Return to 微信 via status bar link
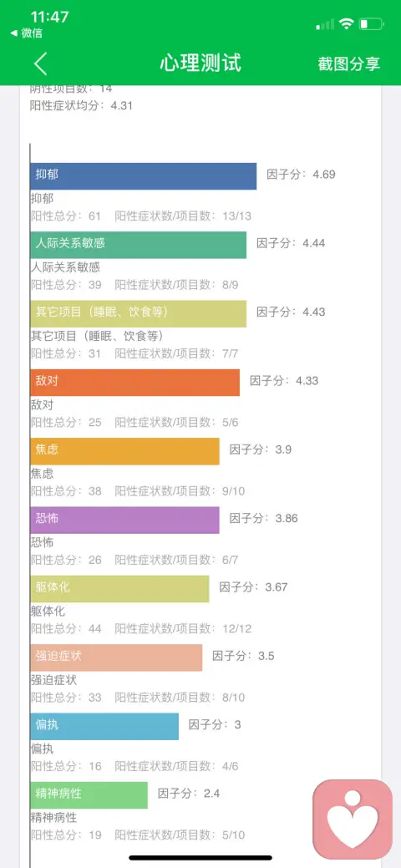Screen dimensions: 401x868 coord(27,33)
